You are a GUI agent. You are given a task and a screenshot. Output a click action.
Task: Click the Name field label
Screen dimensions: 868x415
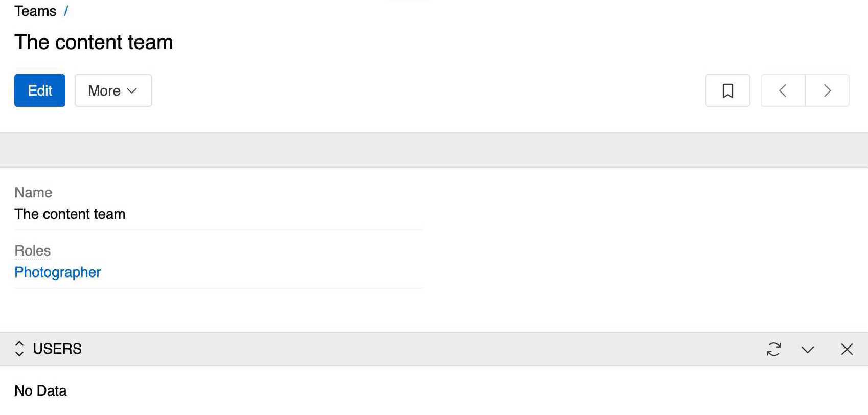point(33,192)
